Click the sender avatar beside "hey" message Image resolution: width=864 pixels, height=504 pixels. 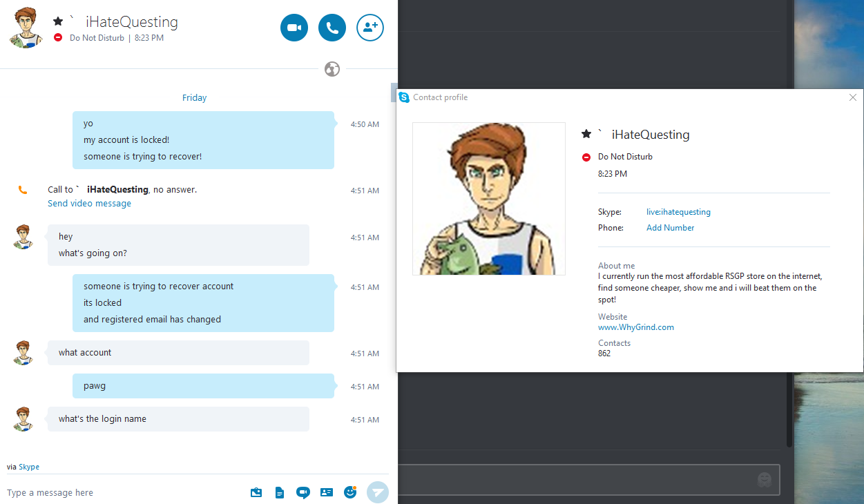(23, 237)
